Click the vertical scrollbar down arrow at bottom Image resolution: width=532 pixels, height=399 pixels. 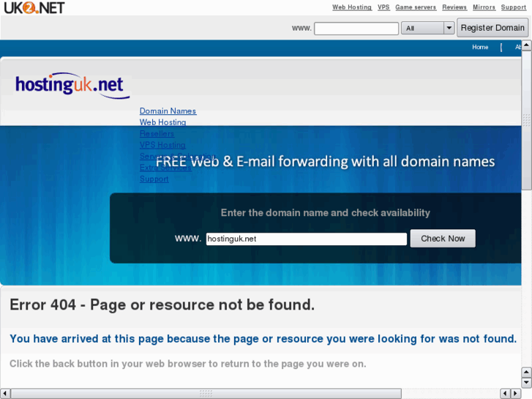tap(526, 383)
